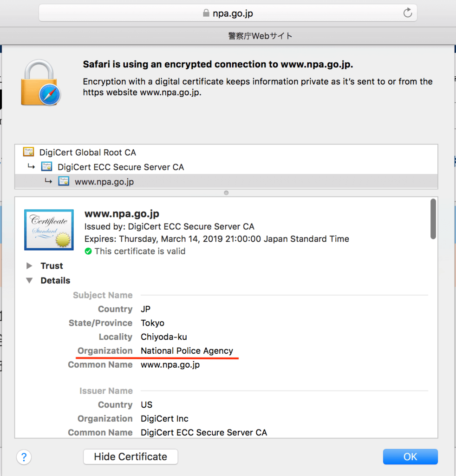Collapse the Details section
456x476 pixels.
pos(29,280)
